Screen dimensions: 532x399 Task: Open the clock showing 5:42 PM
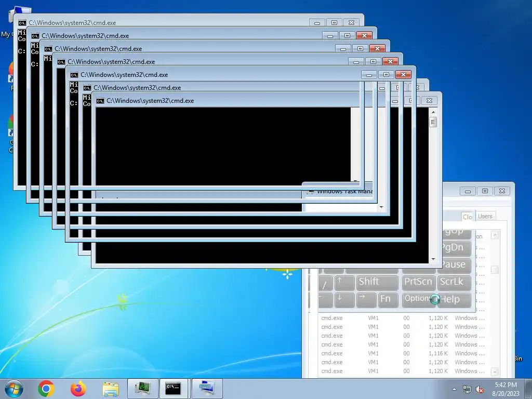(506, 389)
